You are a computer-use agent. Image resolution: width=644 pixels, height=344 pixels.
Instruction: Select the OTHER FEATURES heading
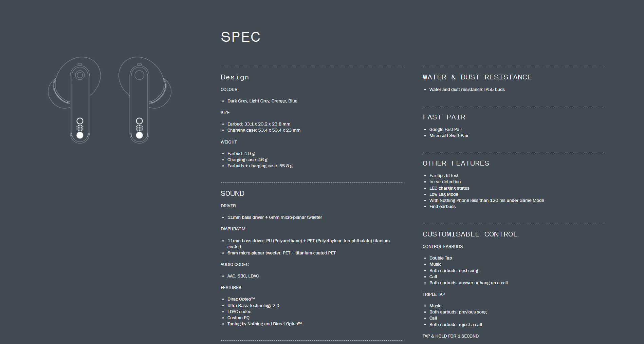(456, 163)
